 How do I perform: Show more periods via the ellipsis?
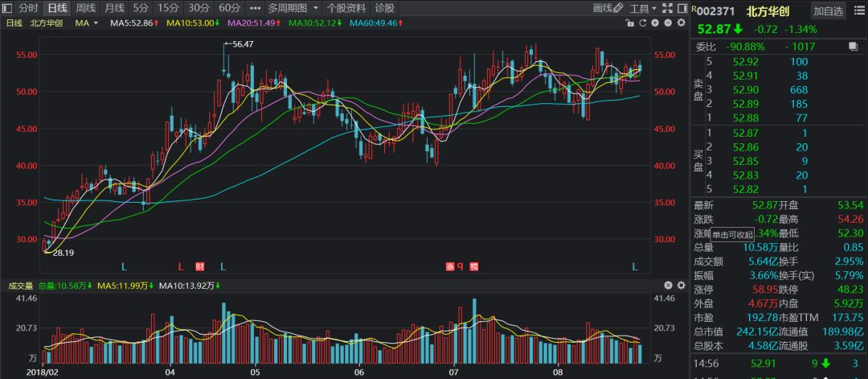256,8
